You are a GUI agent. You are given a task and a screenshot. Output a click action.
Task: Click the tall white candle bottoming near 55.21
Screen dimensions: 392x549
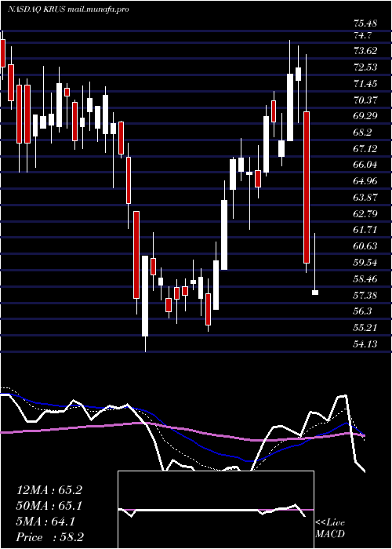click(x=145, y=296)
